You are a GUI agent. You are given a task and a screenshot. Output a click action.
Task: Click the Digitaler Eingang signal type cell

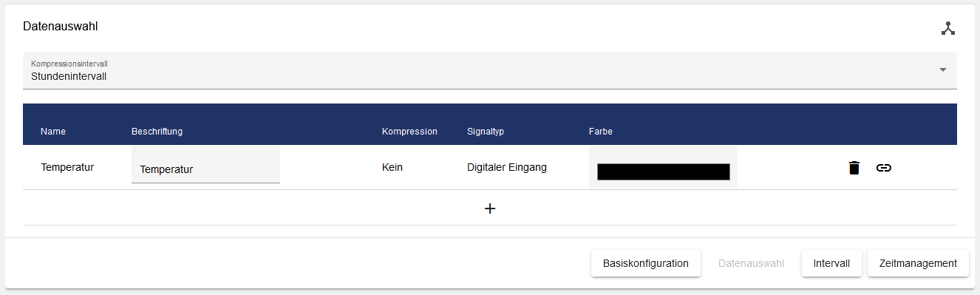click(x=507, y=167)
